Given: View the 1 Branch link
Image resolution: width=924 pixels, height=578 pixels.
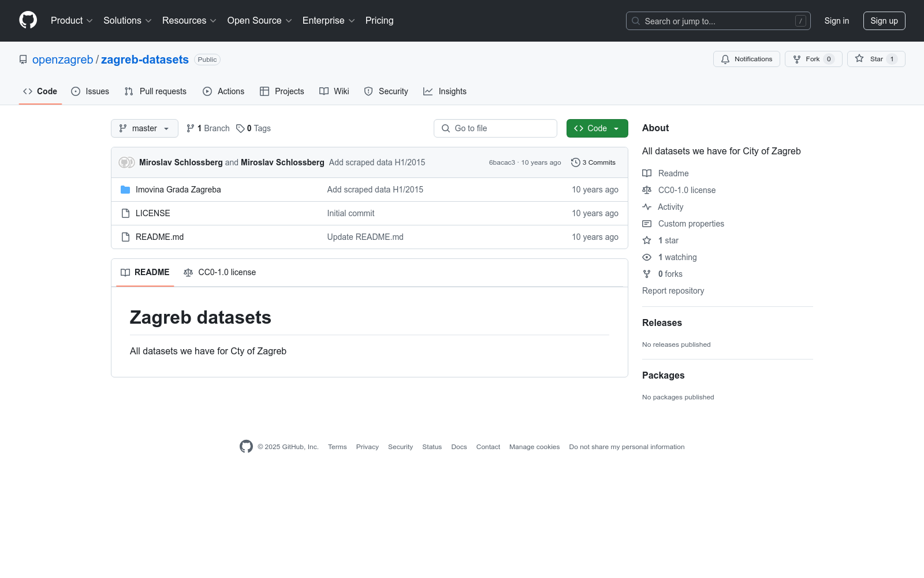Looking at the screenshot, I should [x=208, y=128].
